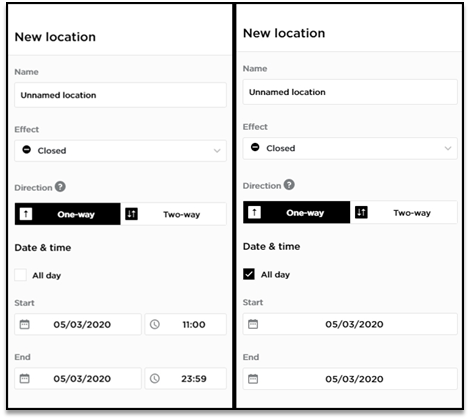Open start date calendar icon in right panel
Screen dimensions: 470x420
pyautogui.click(x=253, y=324)
